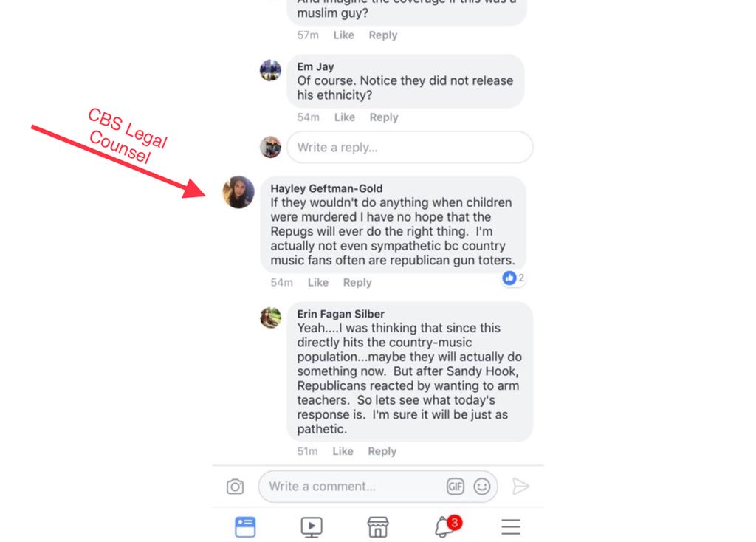
Task: Tap the send arrow icon
Action: 520,487
